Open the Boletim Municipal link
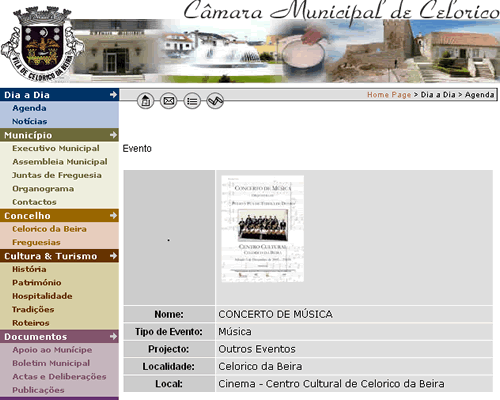The image size is (500, 400). pyautogui.click(x=51, y=363)
